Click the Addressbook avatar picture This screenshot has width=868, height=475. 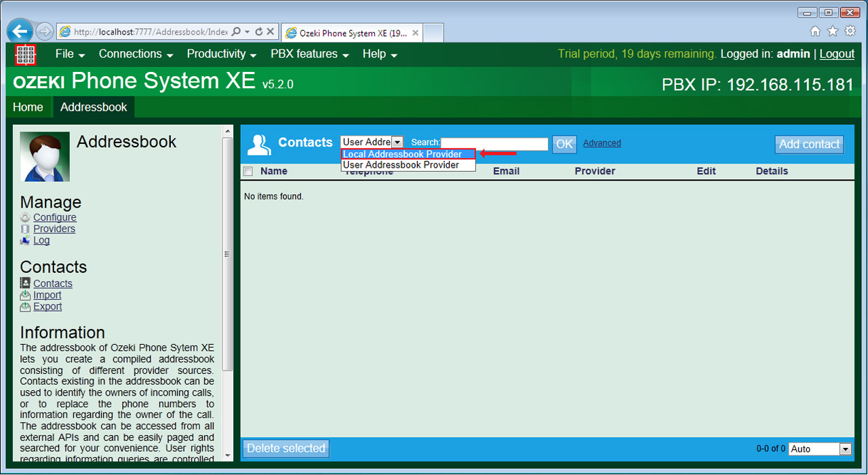point(45,157)
